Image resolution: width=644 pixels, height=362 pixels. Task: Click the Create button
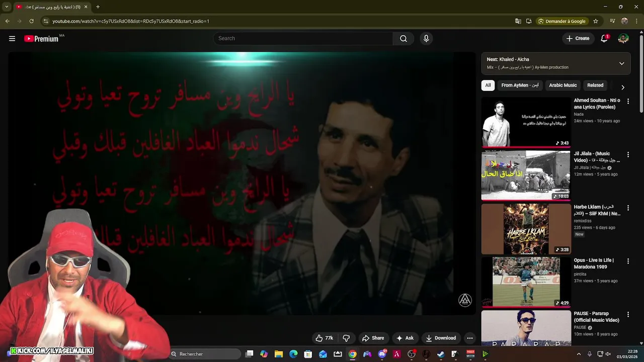(x=578, y=39)
